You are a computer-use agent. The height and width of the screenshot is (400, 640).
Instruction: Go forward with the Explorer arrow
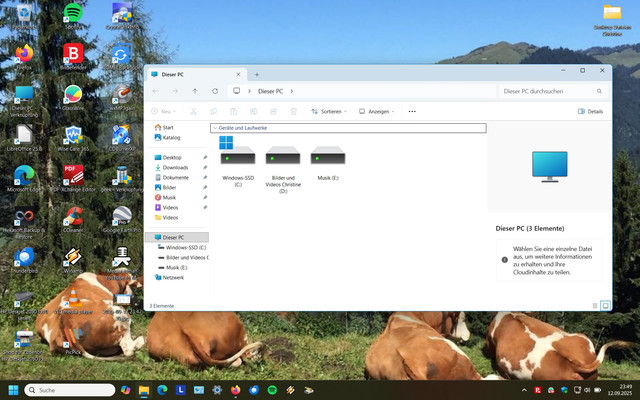point(175,91)
